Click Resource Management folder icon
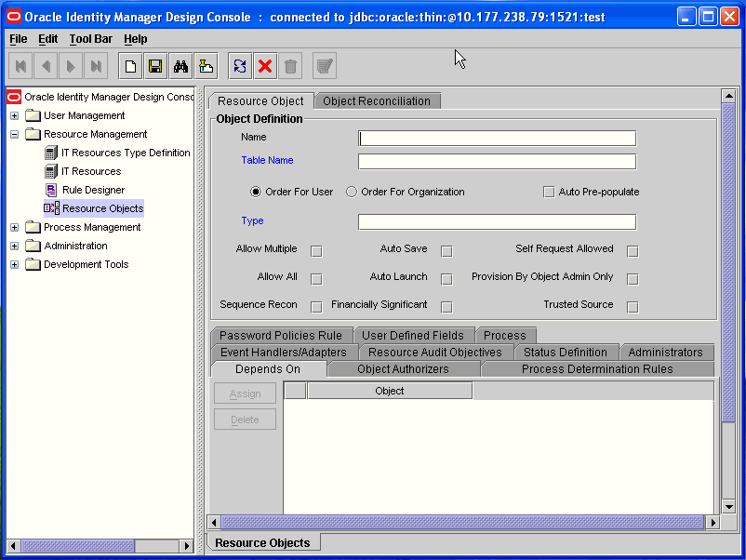 click(x=33, y=134)
